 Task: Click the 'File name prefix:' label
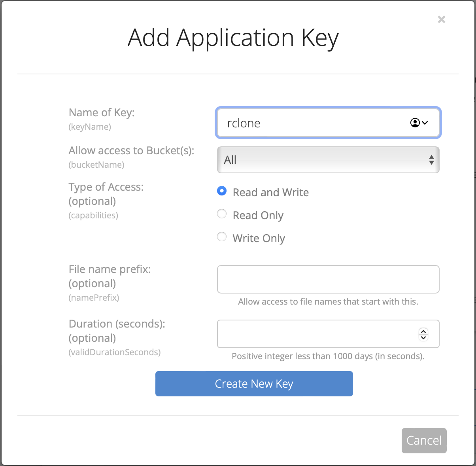point(110,269)
